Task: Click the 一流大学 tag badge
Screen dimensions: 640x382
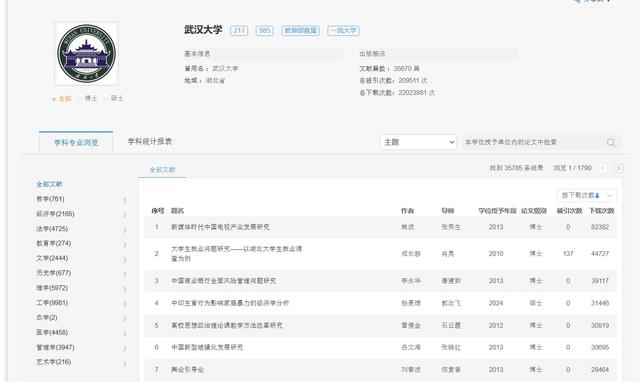Action: 343,31
